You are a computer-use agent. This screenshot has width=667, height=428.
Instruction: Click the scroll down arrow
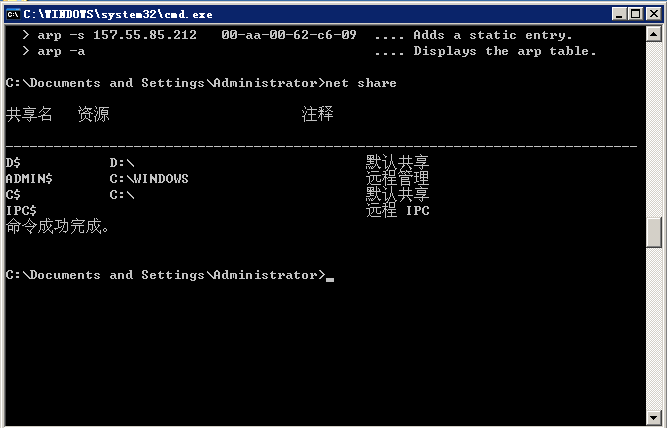pos(654,418)
